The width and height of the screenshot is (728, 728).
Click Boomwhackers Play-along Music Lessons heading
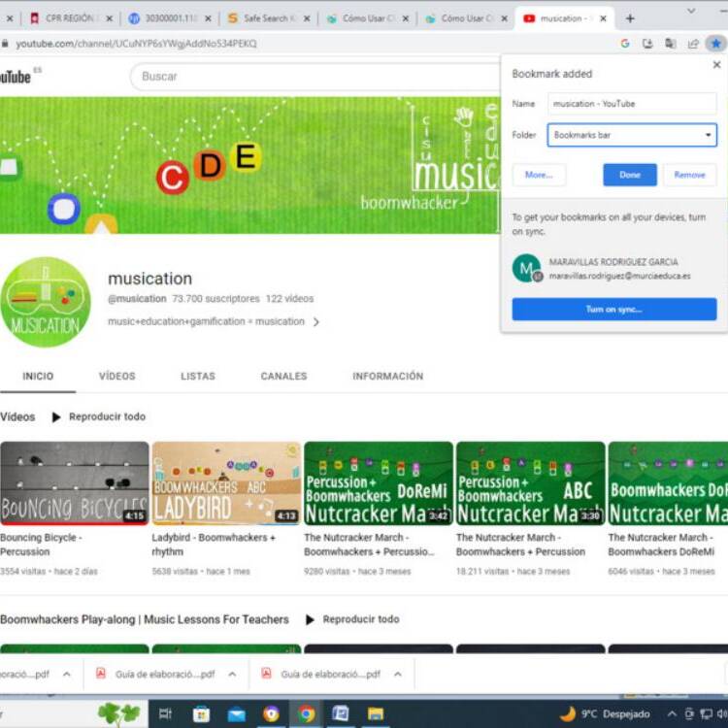(x=145, y=619)
